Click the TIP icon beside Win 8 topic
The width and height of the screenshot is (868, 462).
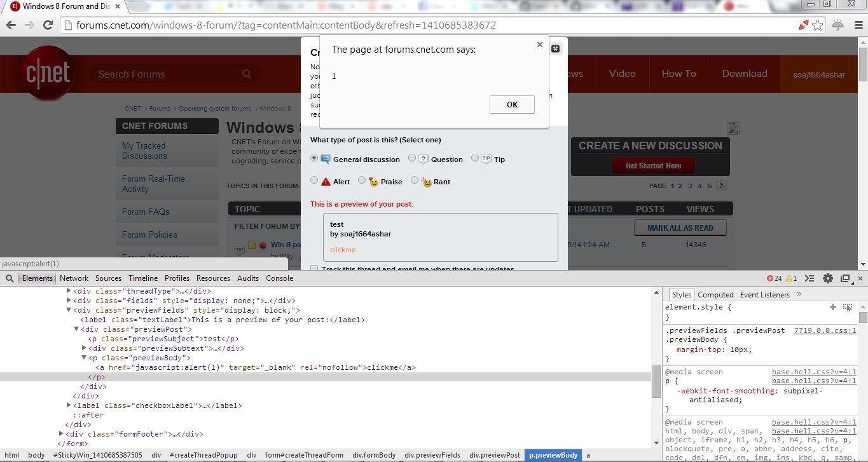pyautogui.click(x=240, y=250)
